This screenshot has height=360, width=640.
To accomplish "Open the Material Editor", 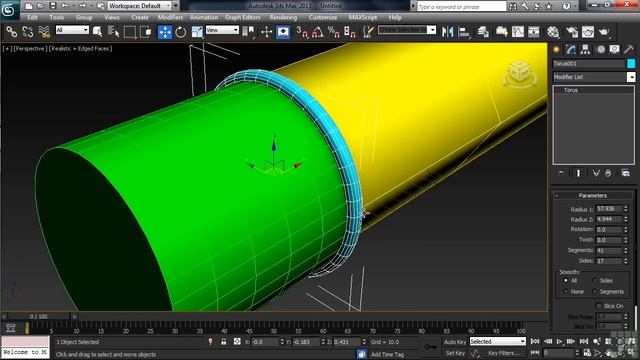I will point(553,32).
